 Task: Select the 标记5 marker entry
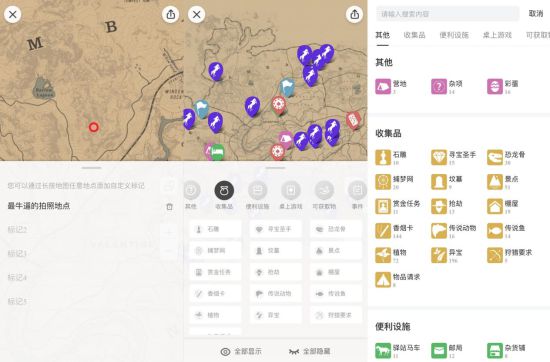[17, 301]
